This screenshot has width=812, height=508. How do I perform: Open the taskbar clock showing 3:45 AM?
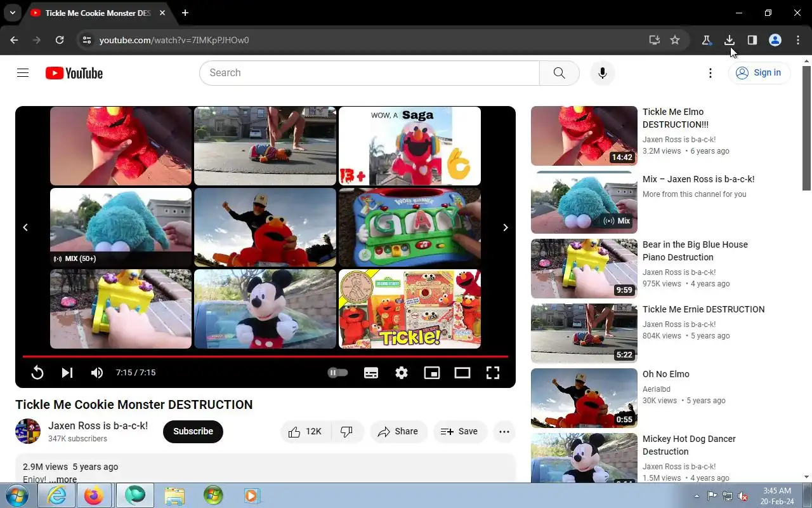coord(777,496)
